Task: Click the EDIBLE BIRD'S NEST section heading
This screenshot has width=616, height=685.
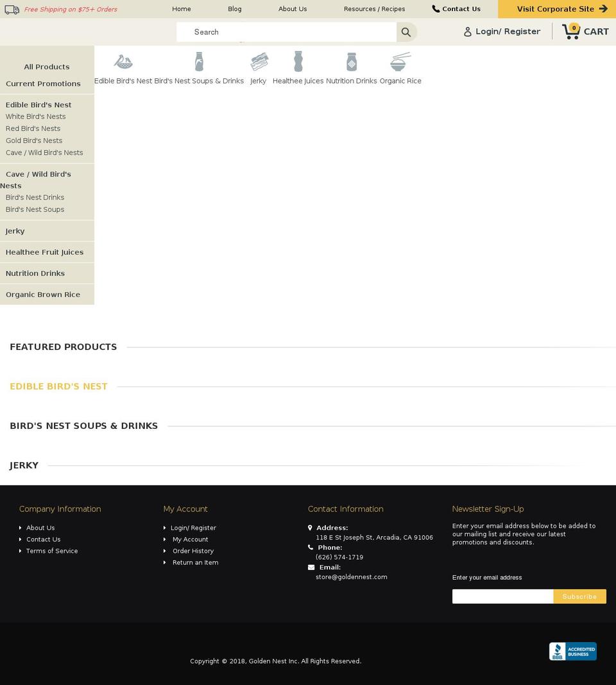Action: [58, 386]
